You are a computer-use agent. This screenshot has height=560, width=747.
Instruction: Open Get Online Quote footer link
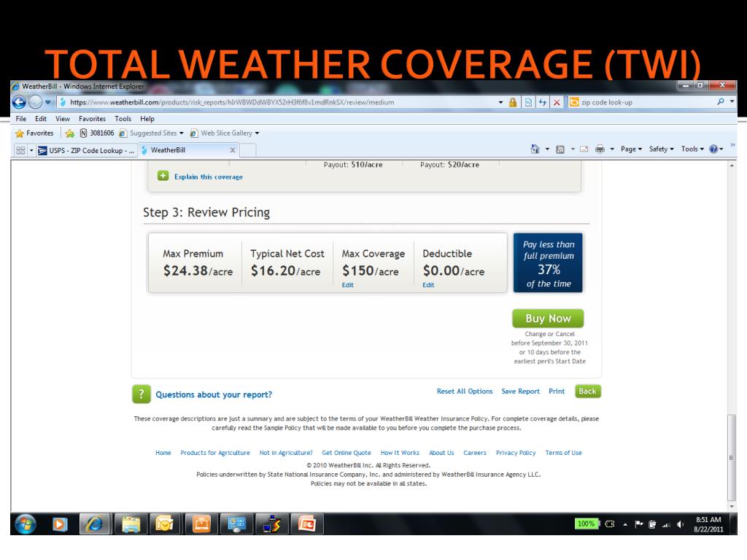pos(347,453)
